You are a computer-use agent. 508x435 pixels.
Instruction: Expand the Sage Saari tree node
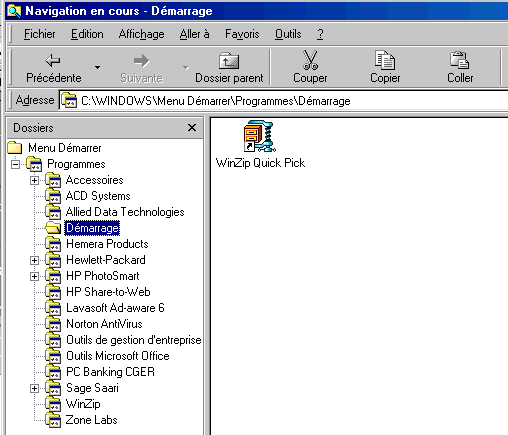34,388
